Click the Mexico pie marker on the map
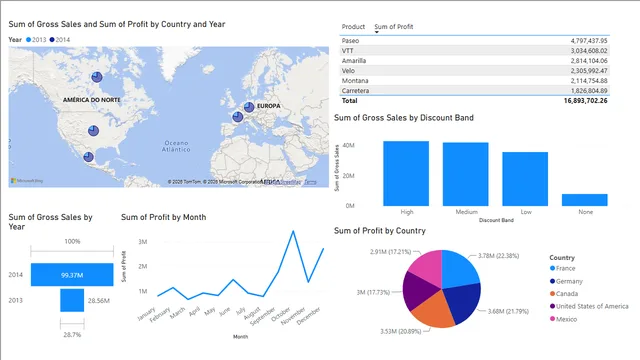The image size is (640, 360). click(x=88, y=157)
